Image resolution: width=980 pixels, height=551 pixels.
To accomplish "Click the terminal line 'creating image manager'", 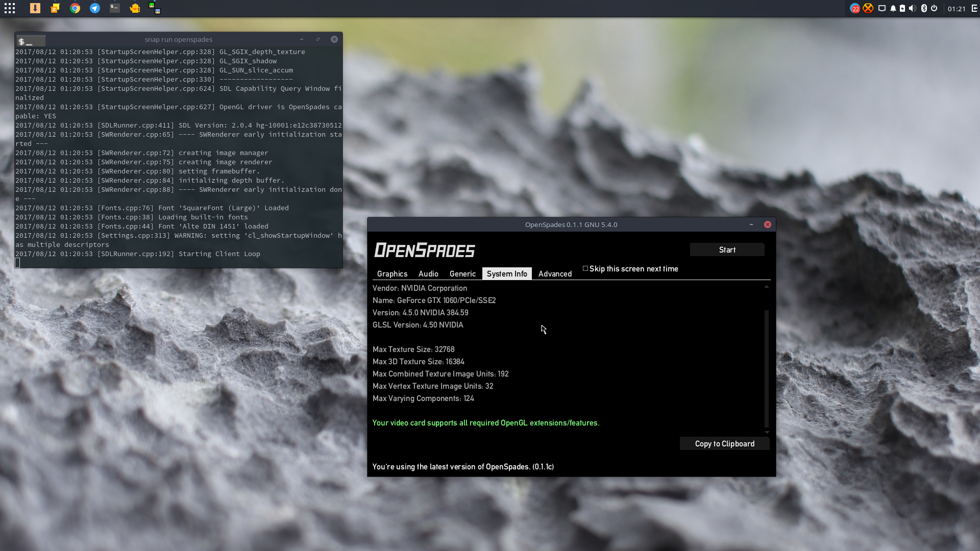I will (x=142, y=153).
